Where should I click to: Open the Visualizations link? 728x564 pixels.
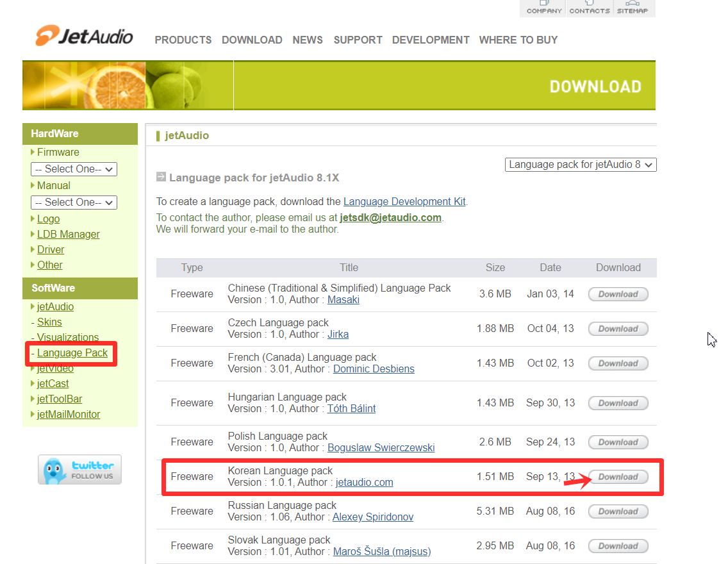pyautogui.click(x=68, y=337)
